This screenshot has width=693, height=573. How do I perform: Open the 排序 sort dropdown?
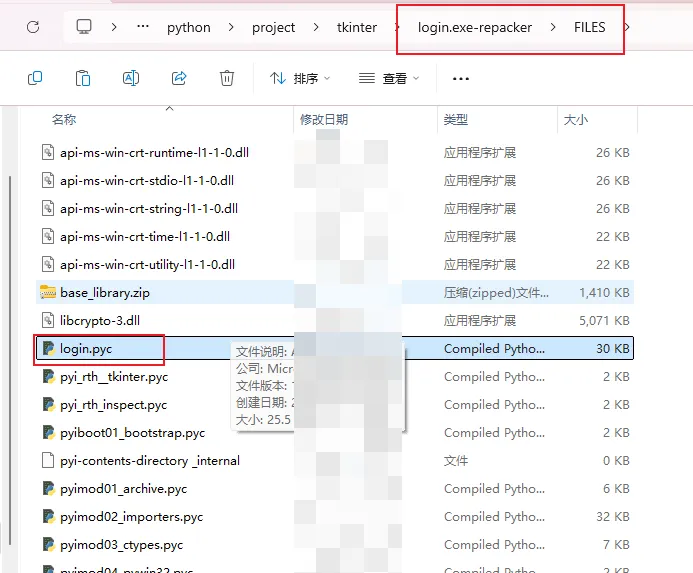tap(300, 79)
